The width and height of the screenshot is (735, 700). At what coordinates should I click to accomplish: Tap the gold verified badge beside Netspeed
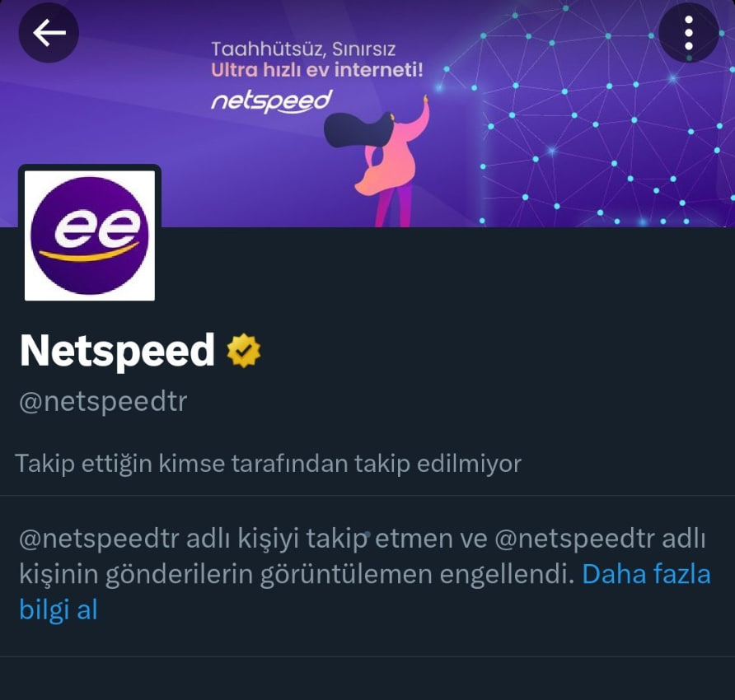[244, 351]
